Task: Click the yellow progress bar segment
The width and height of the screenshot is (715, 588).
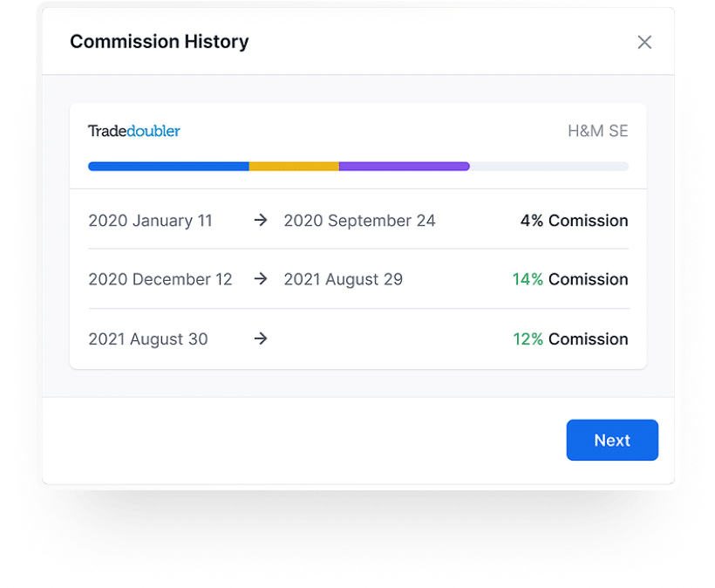Action: pyautogui.click(x=294, y=166)
